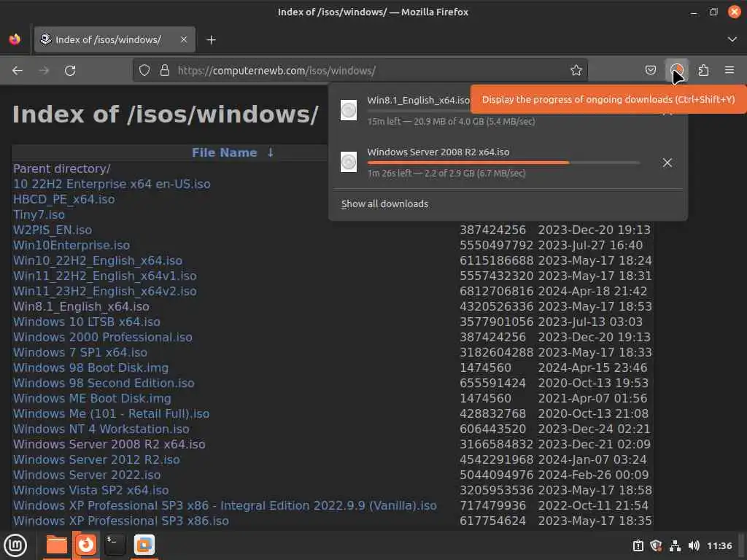Close the Index of /isos/windows/ tab

(x=184, y=39)
